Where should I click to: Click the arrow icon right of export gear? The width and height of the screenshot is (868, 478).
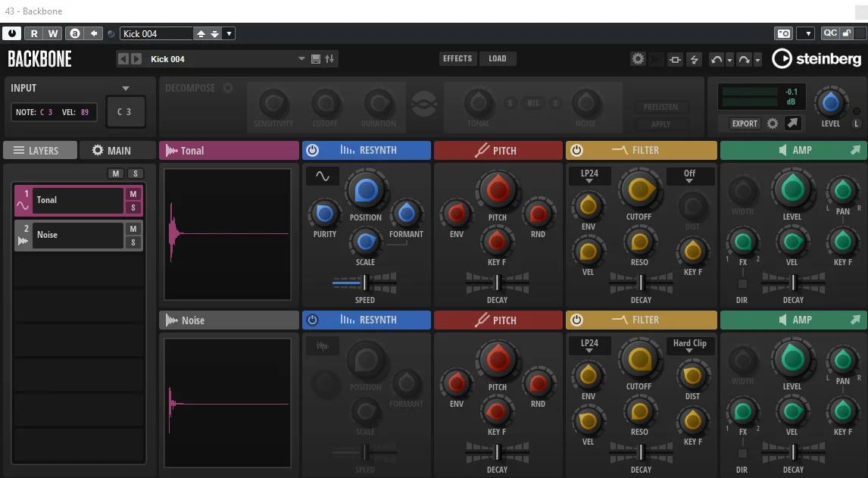point(793,123)
